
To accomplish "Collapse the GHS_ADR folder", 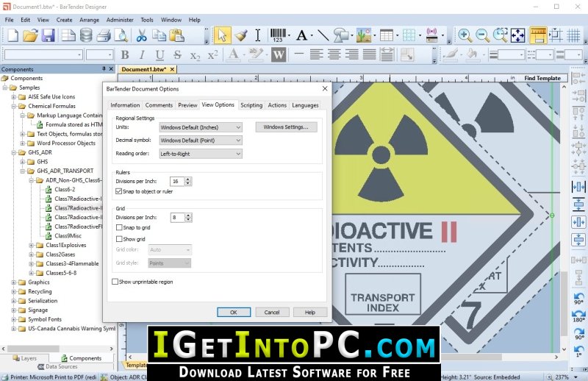I will click(x=14, y=152).
